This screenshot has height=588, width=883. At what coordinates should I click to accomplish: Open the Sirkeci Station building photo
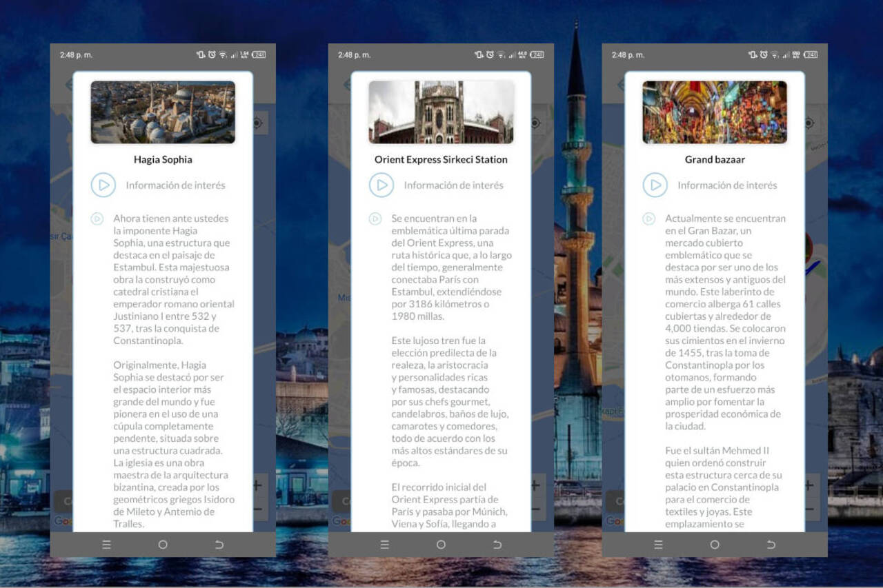click(x=441, y=112)
